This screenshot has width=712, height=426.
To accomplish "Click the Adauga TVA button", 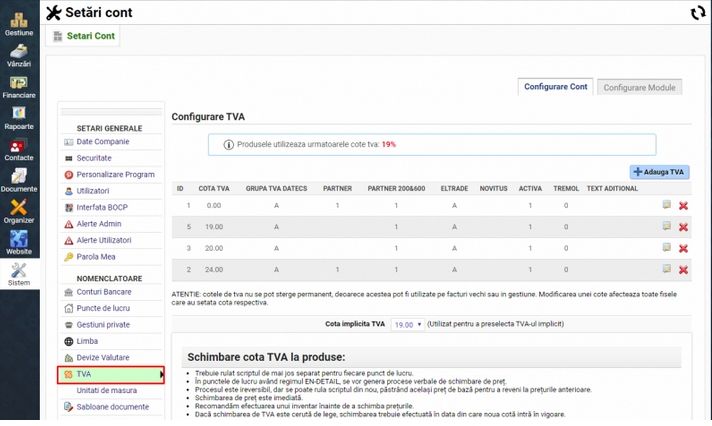I will coord(659,172).
